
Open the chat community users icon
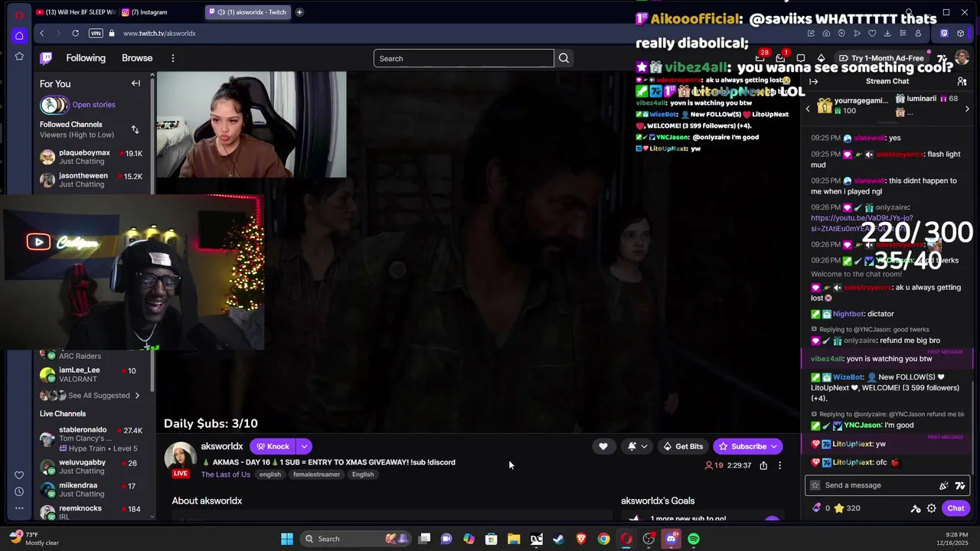tap(962, 81)
